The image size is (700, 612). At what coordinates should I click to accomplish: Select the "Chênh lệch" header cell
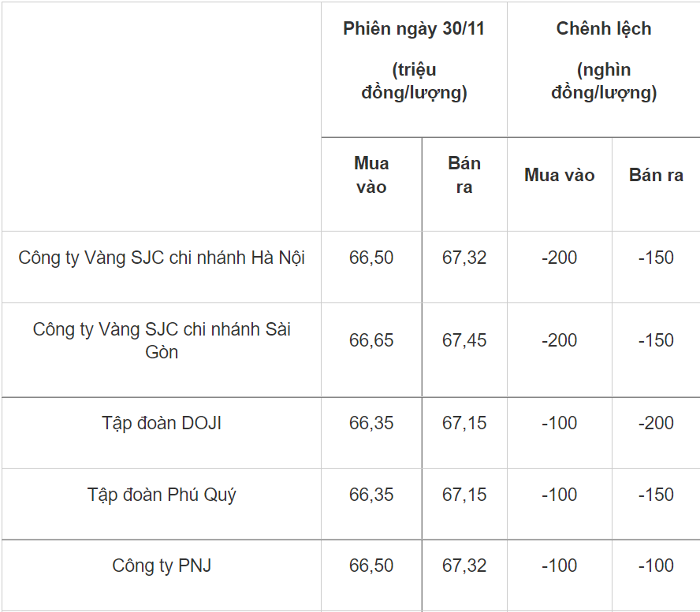tap(604, 29)
